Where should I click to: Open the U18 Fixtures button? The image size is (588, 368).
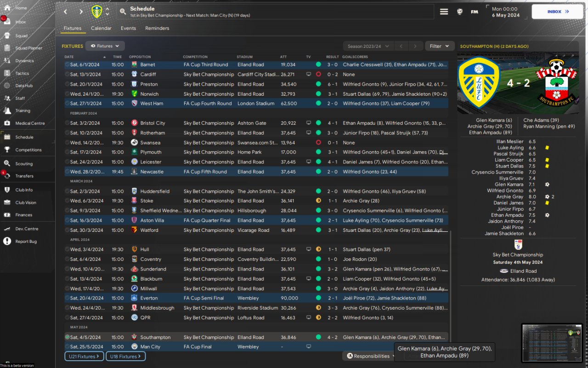(x=125, y=356)
